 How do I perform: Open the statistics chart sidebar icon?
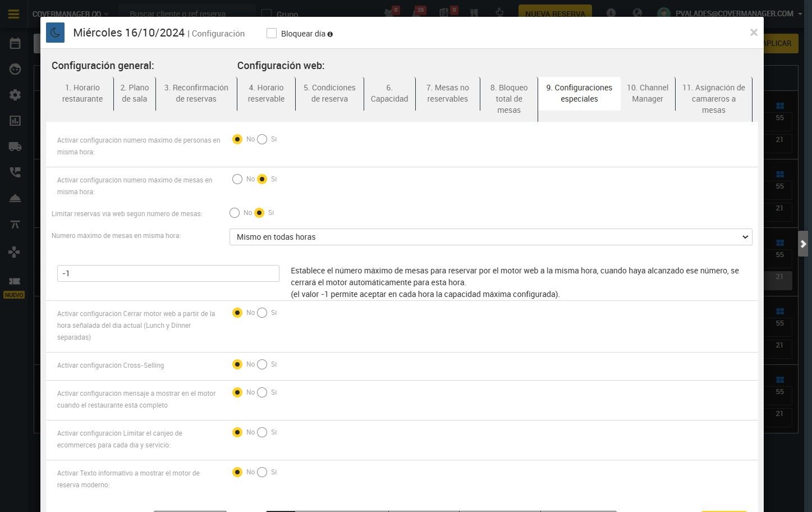[15, 121]
